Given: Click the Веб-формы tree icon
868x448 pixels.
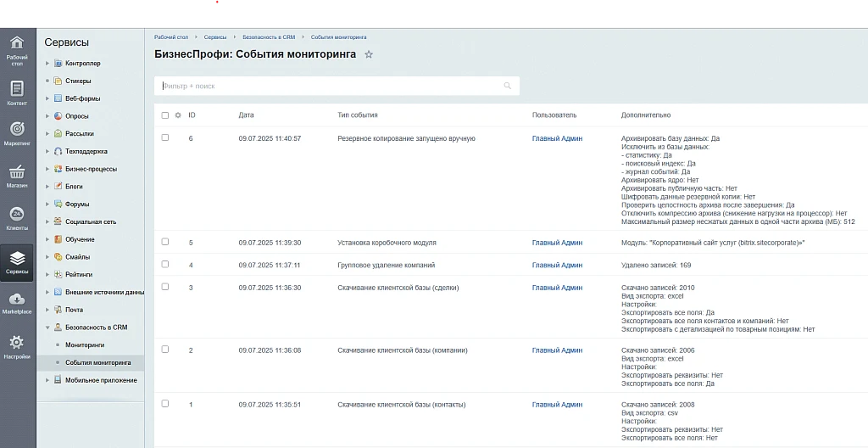Looking at the screenshot, I should 58,98.
